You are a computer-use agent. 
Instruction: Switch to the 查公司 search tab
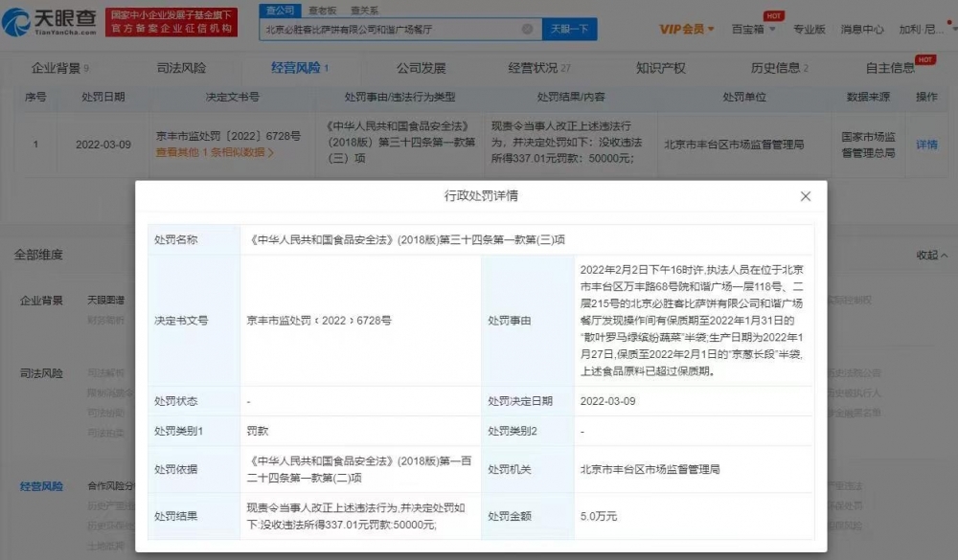pyautogui.click(x=280, y=11)
